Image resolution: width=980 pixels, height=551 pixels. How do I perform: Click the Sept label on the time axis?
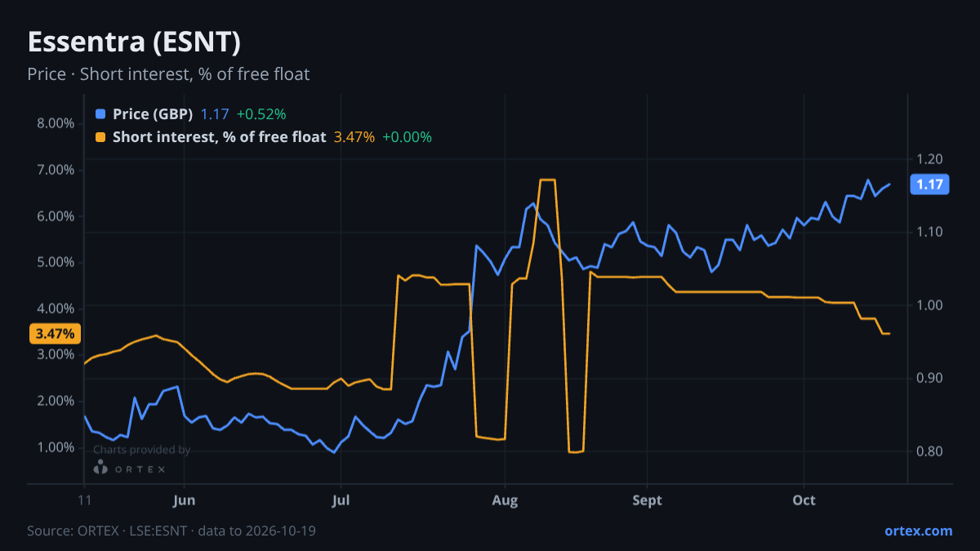(x=647, y=500)
